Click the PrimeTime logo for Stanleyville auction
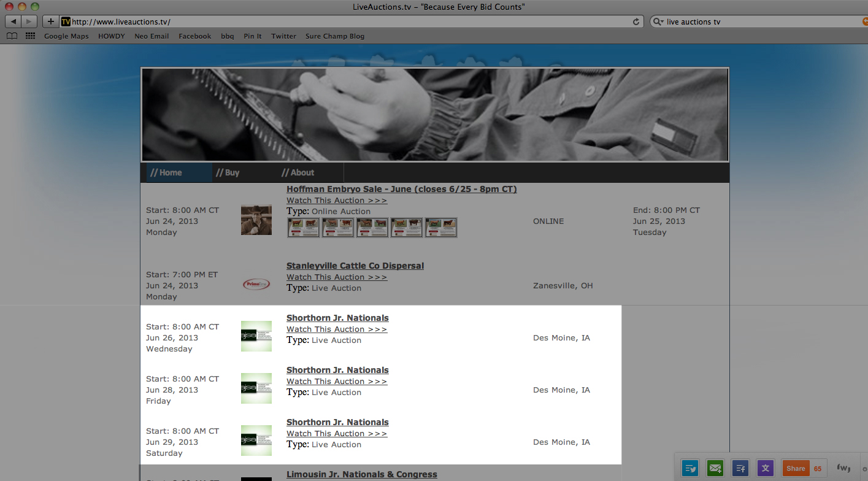 click(x=256, y=284)
